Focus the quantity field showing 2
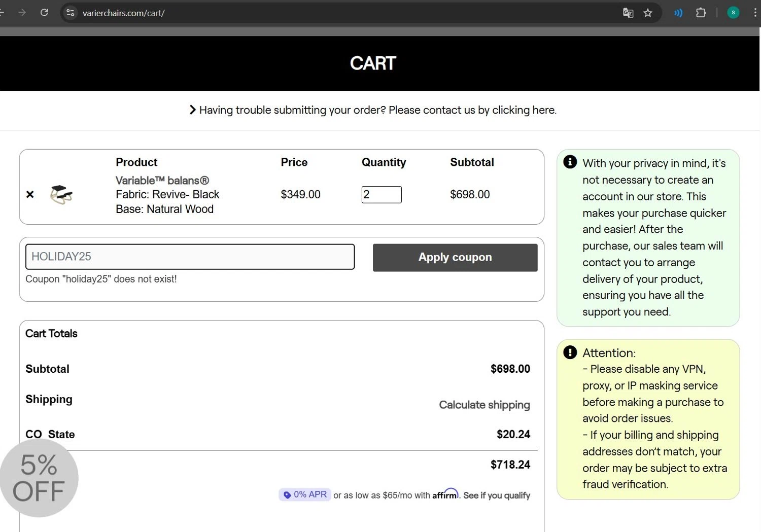 tap(382, 195)
